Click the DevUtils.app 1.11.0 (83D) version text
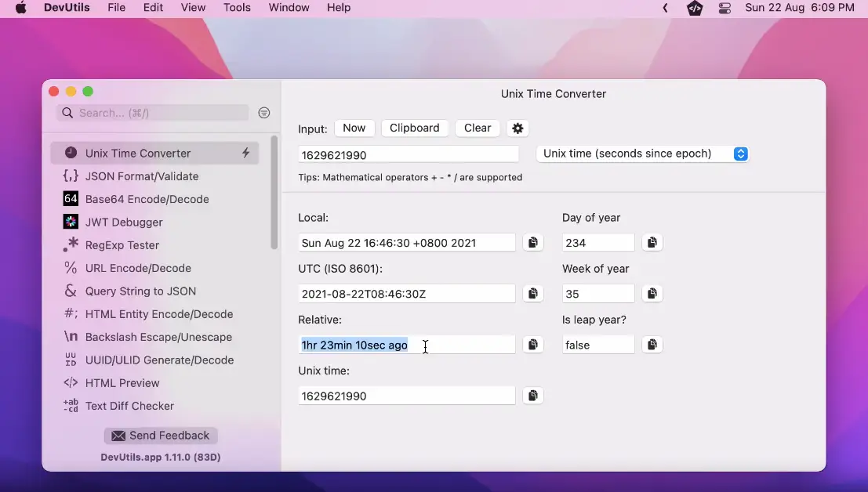The image size is (868, 492). tap(161, 458)
